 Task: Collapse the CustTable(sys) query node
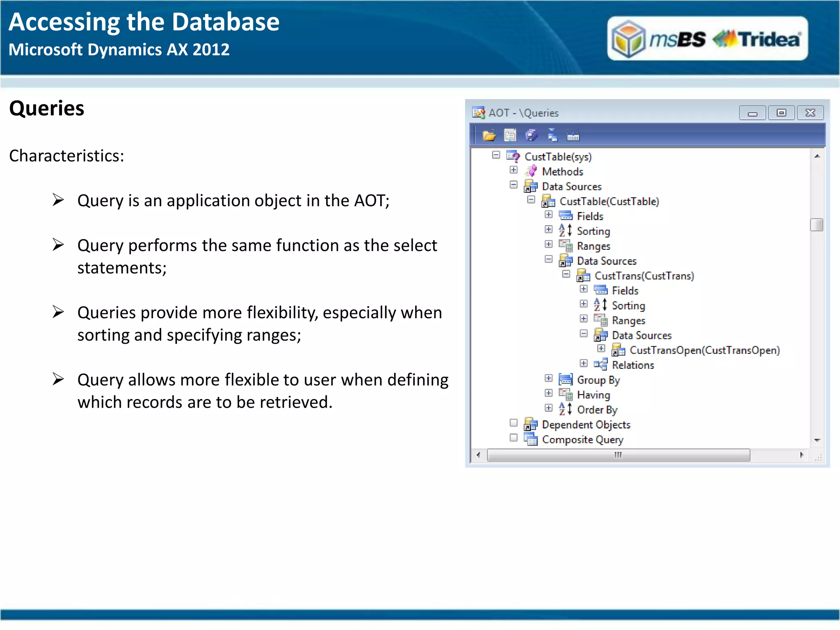496,155
